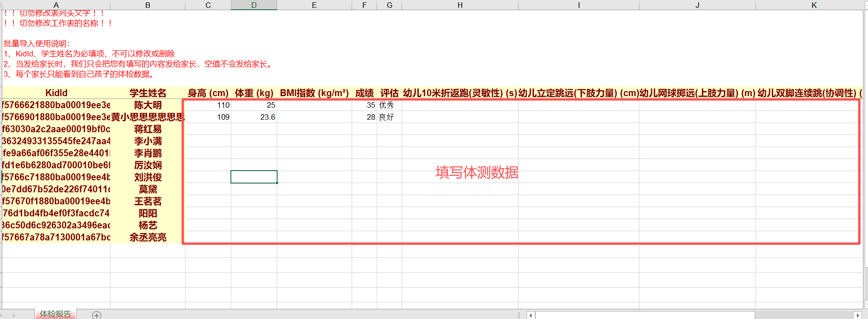868x319 pixels.
Task: Click the weight cell showing 23.6
Action: click(x=254, y=117)
